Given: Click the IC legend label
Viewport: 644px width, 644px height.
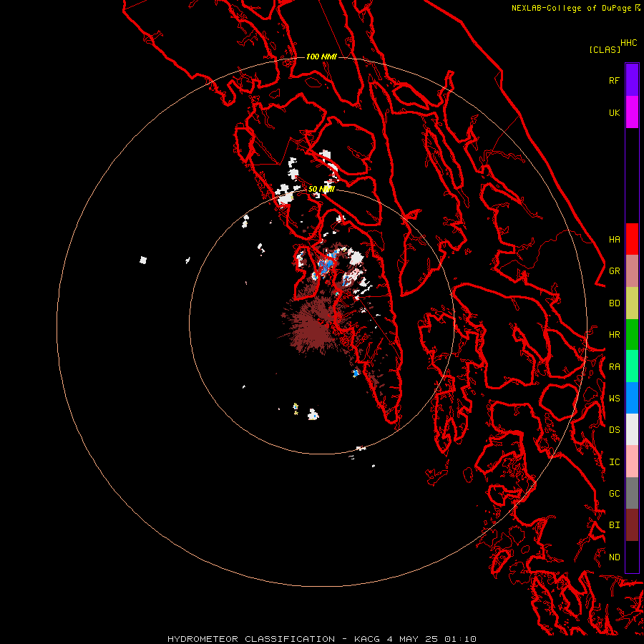Looking at the screenshot, I should [614, 462].
